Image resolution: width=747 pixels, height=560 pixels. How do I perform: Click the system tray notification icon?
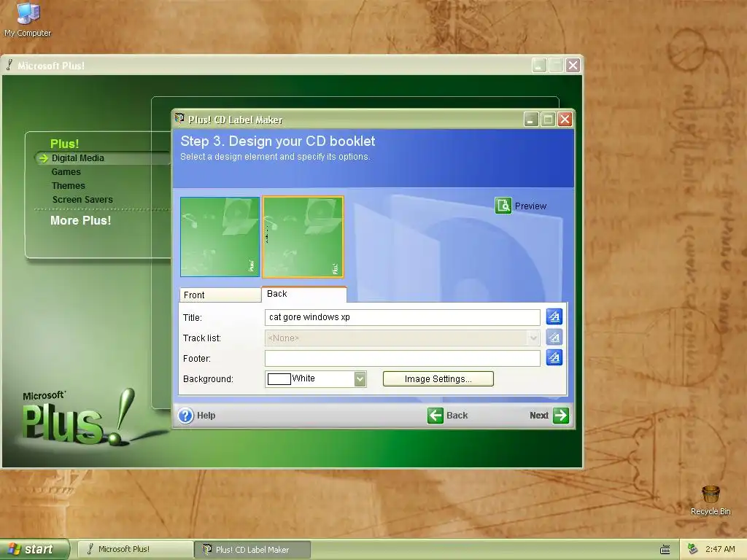693,549
